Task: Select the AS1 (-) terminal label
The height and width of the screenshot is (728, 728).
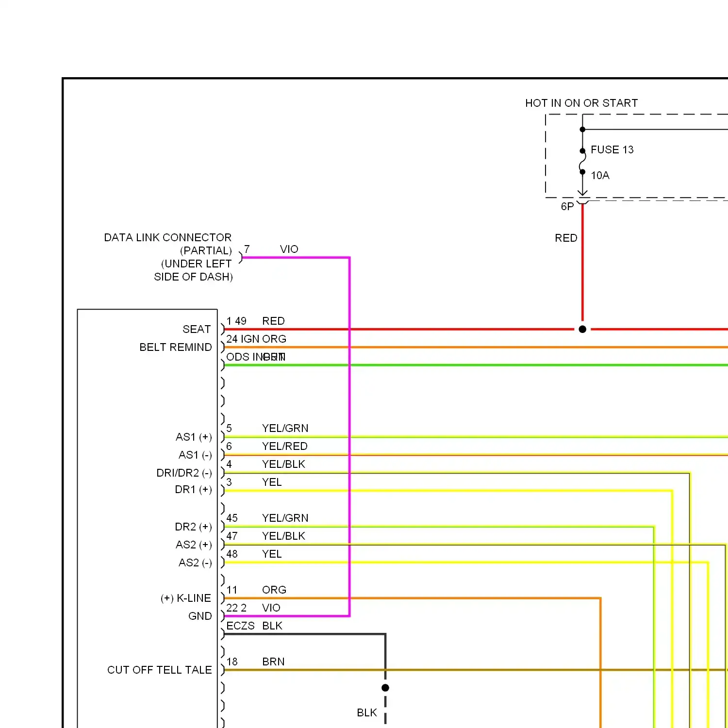Action: point(195,455)
